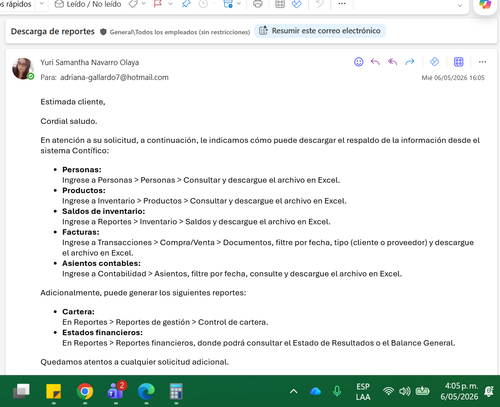Open notification bell in taskbar

pyautogui.click(x=489, y=391)
